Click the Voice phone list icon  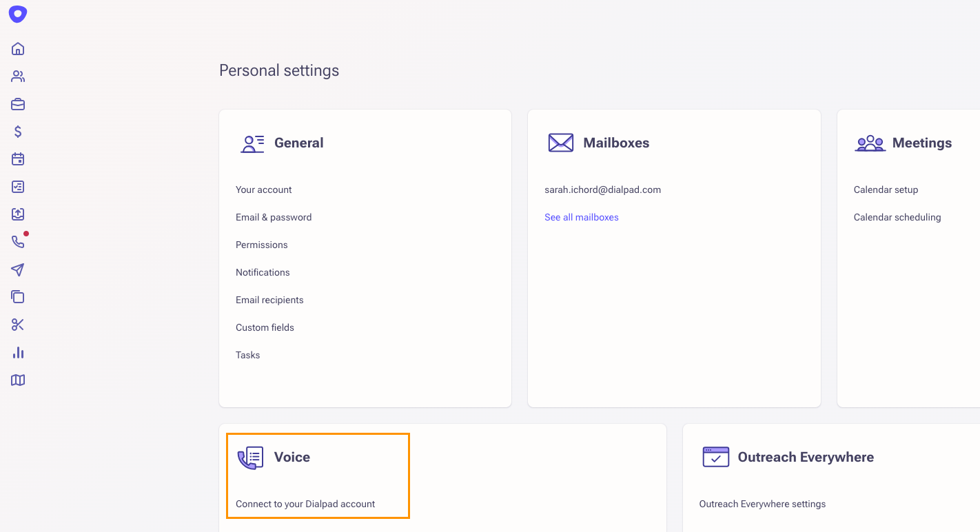point(251,458)
